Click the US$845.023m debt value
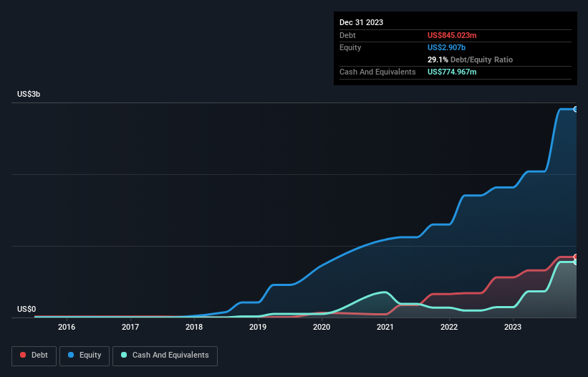The image size is (588, 377). (452, 35)
